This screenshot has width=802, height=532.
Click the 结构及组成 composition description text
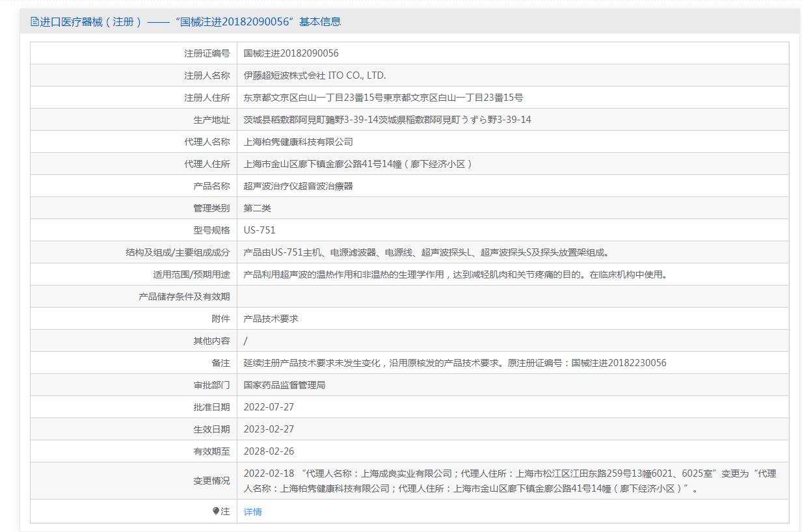pyautogui.click(x=426, y=252)
